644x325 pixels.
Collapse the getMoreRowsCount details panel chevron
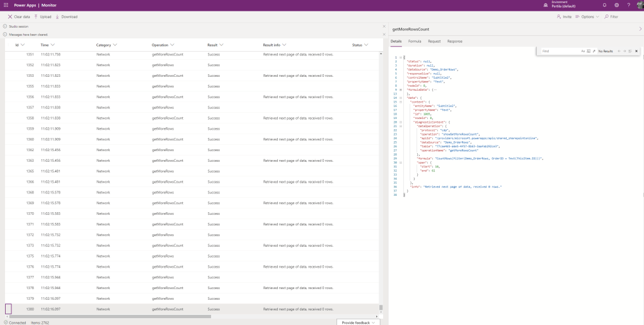pos(640,29)
